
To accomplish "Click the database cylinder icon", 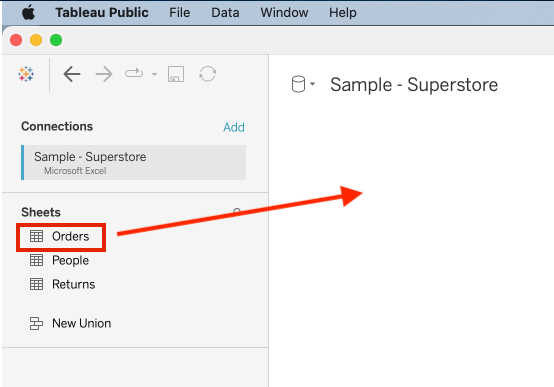I will [298, 84].
